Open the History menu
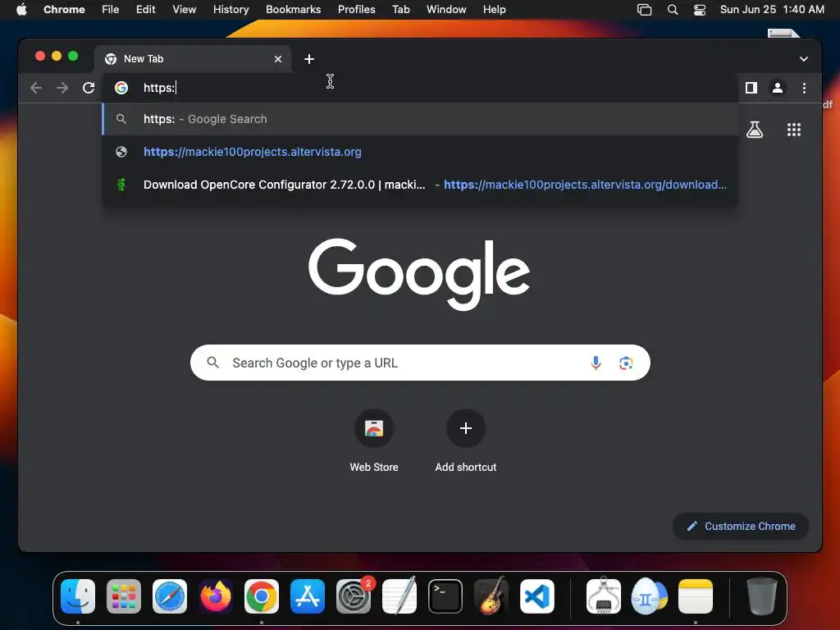Screen dimensions: 840x630 tap(231, 10)
